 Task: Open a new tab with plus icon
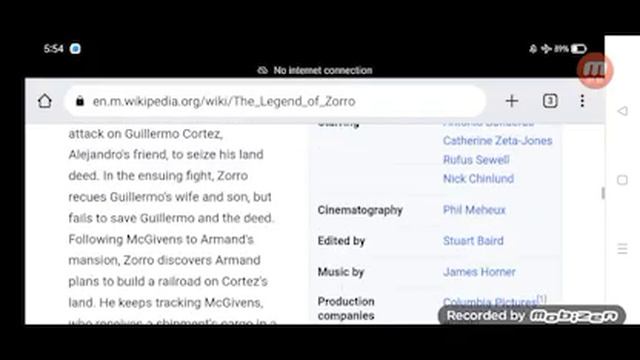tap(512, 101)
